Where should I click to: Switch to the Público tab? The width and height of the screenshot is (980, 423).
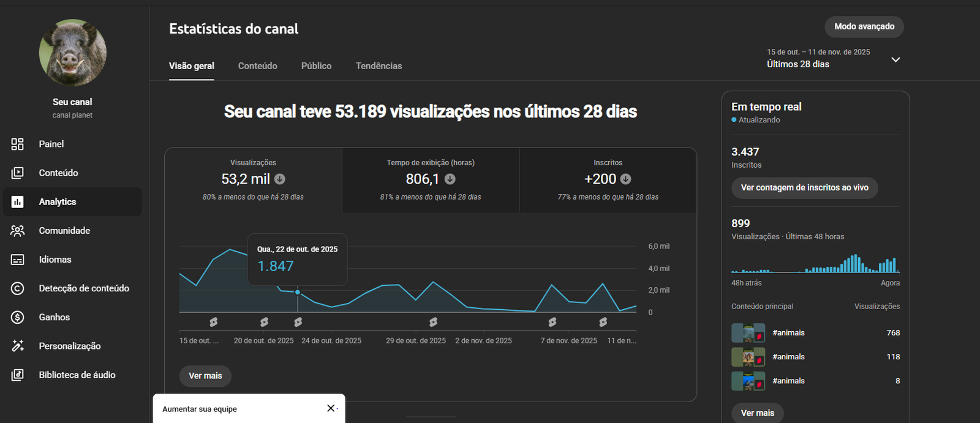tap(316, 66)
